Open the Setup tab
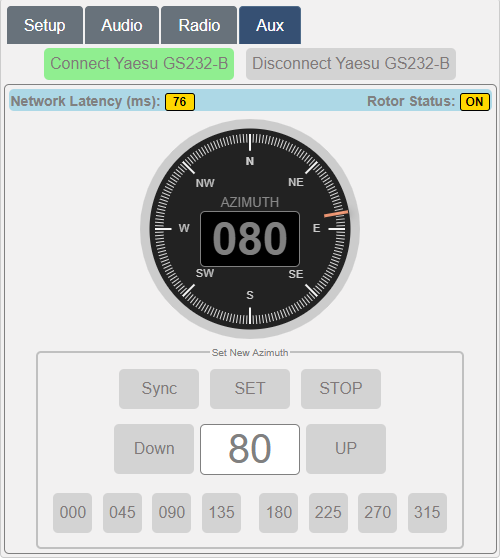 pyautogui.click(x=45, y=25)
